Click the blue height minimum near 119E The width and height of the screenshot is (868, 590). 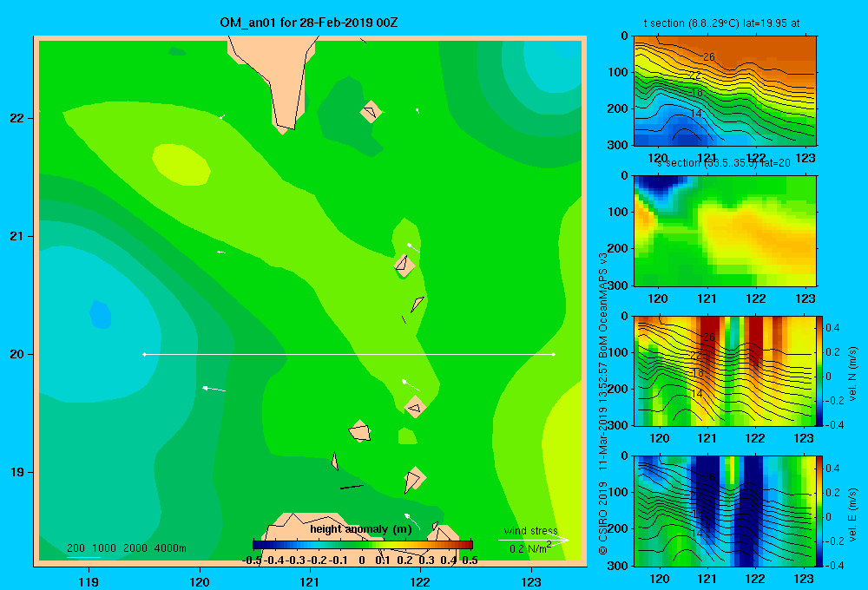pyautogui.click(x=101, y=314)
